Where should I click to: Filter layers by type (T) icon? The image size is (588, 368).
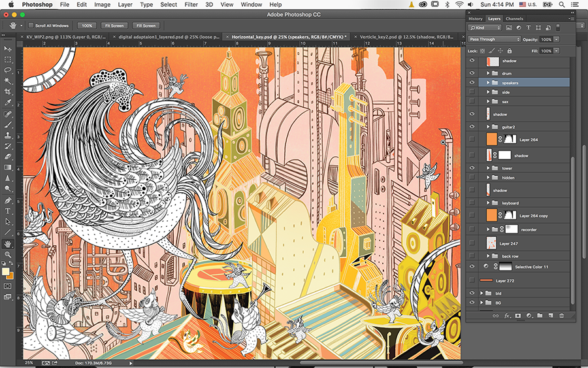point(529,27)
